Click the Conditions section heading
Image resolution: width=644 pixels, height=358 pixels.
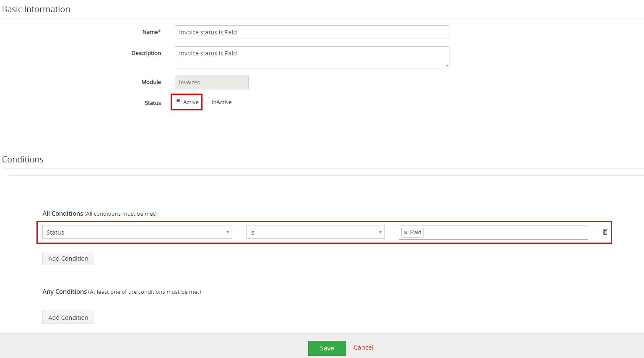click(x=23, y=159)
